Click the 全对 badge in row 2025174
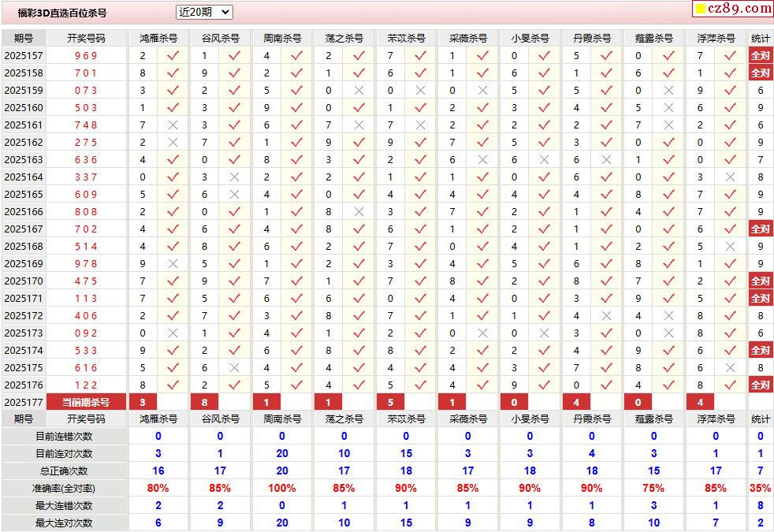 [760, 351]
